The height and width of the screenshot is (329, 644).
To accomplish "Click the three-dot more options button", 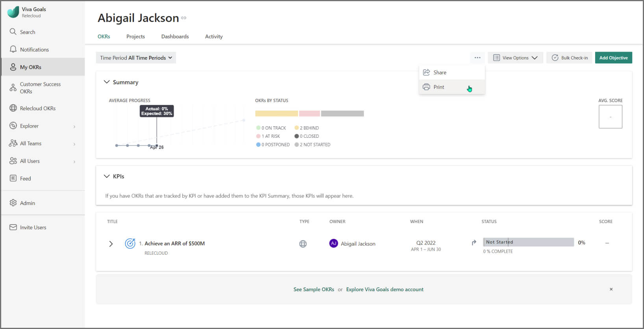I will point(477,58).
